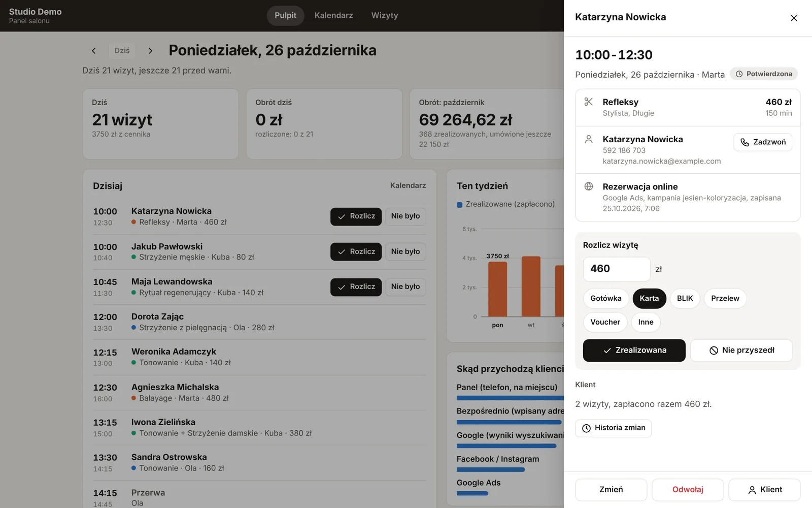Image resolution: width=812 pixels, height=508 pixels.
Task: Open Dorota Zając appointment row
Action: point(259,323)
